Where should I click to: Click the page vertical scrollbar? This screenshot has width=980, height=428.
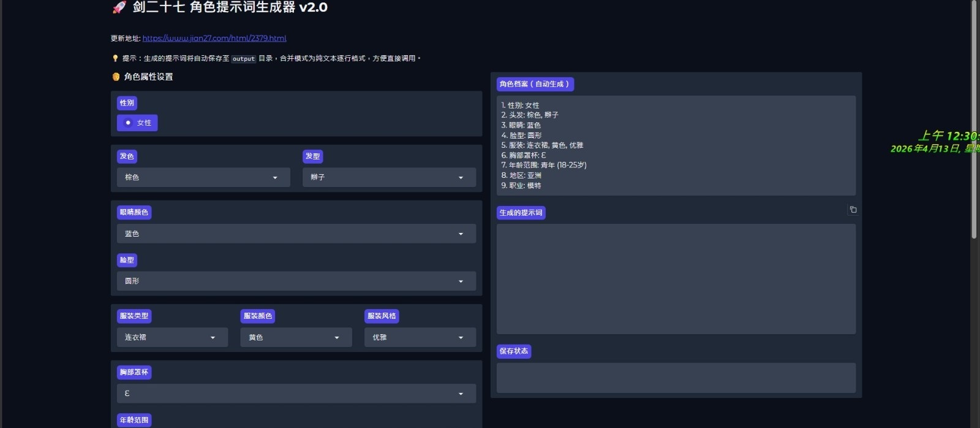pos(974,120)
